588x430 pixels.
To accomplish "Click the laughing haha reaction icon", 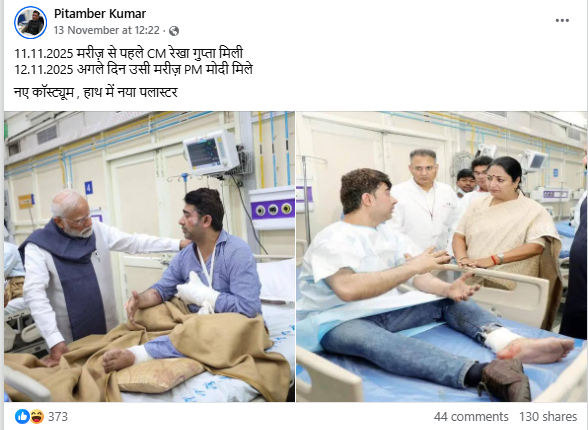I will 36,417.
